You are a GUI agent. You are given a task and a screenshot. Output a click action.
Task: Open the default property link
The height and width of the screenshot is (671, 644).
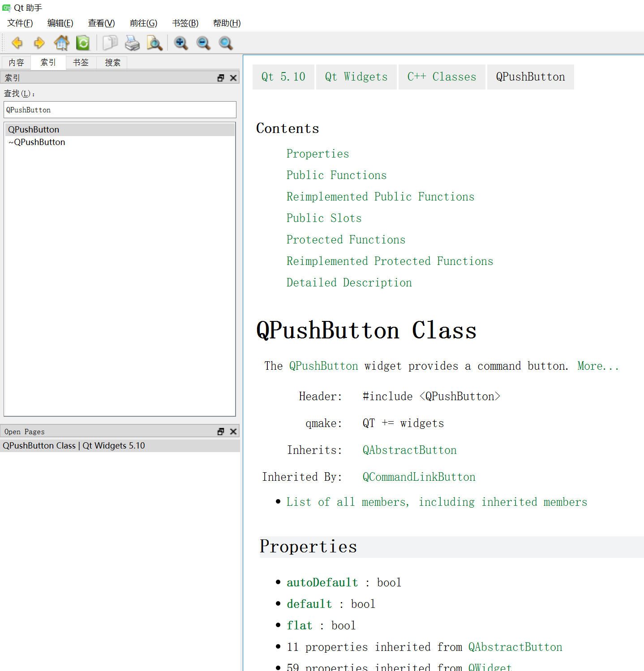pos(309,604)
